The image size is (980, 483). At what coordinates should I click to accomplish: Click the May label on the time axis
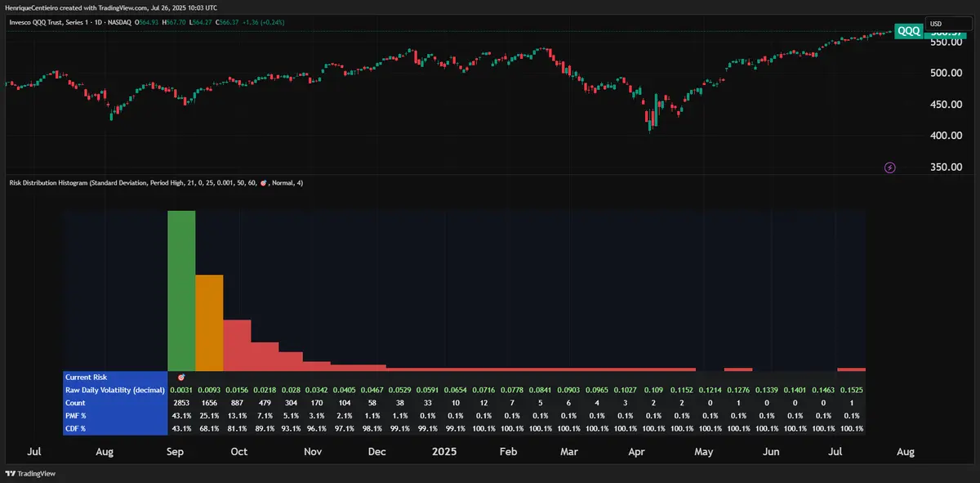click(x=704, y=451)
